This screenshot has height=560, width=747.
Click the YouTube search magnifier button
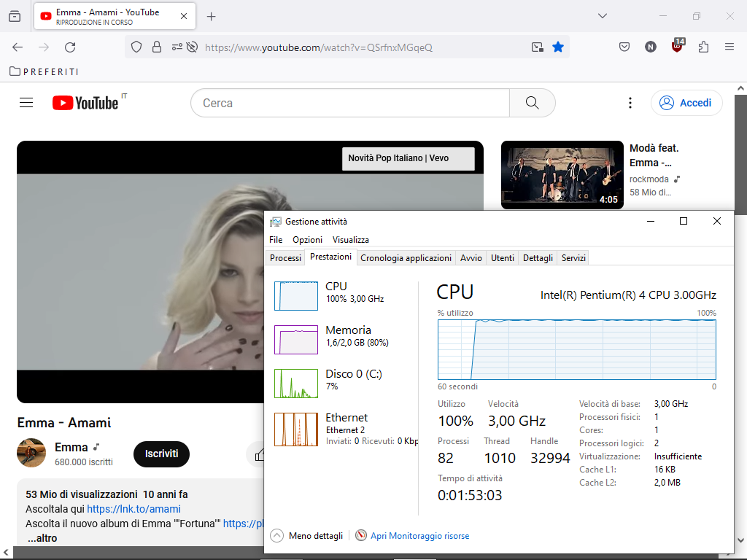[532, 103]
